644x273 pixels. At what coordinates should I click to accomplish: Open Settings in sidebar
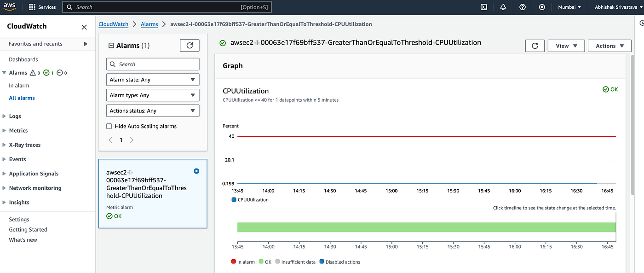point(19,220)
